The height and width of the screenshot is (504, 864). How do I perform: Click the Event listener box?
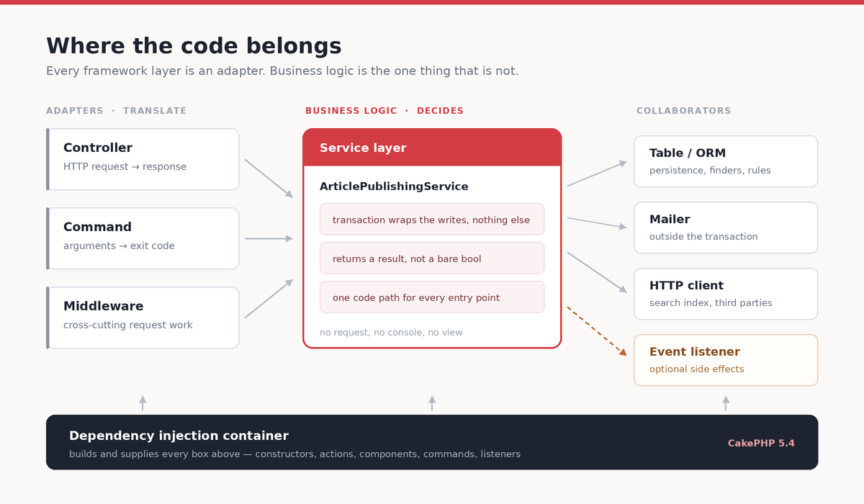(x=726, y=360)
